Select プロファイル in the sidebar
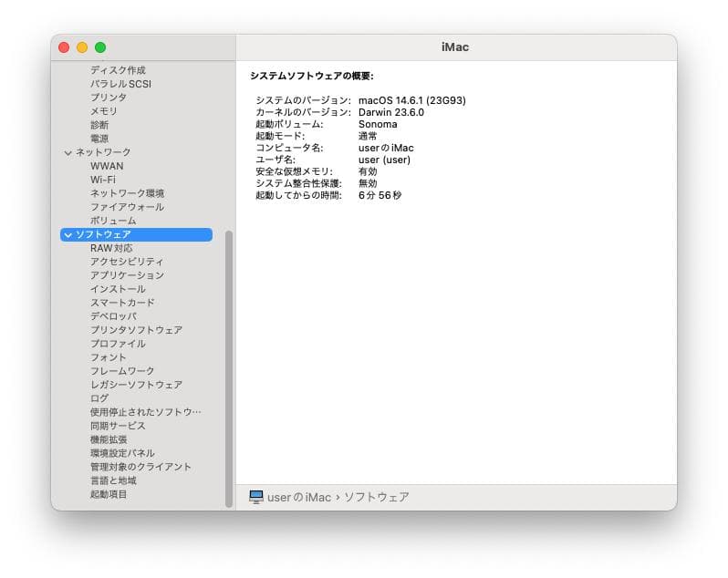Screen dimensions: 728x578 pyautogui.click(x=118, y=344)
